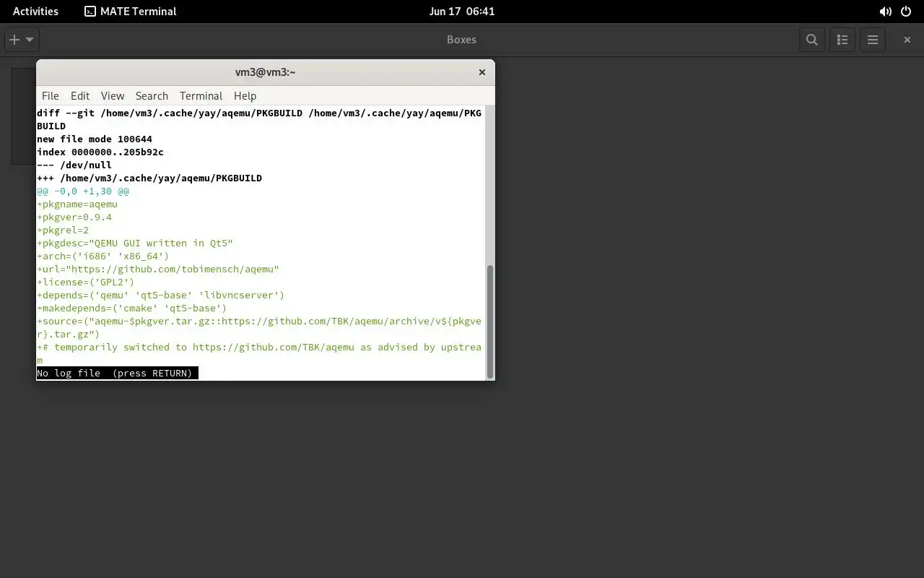Click the terminal vertical scrollbar handle
Screen dimensions: 924x578
(x=490, y=322)
